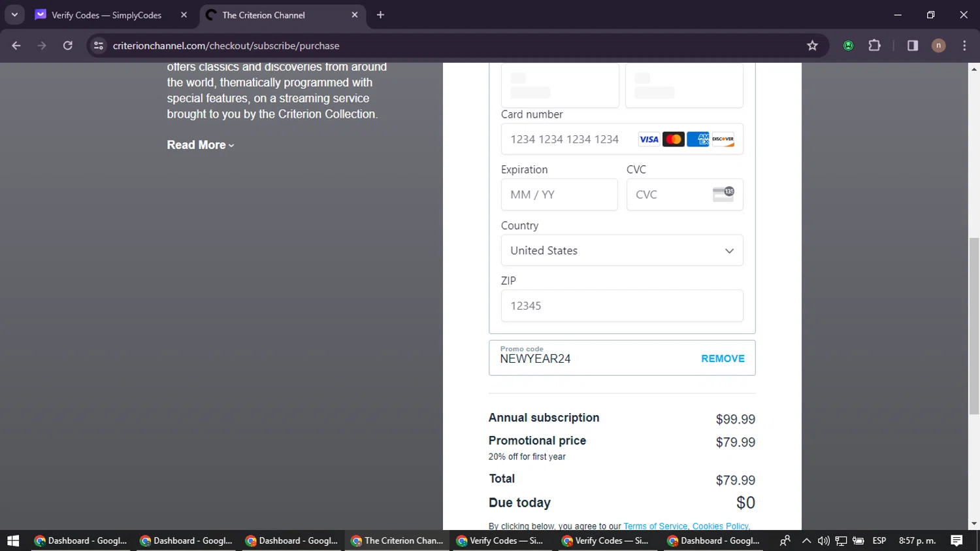Click the Discover card logo
This screenshot has height=551, width=980.
pos(723,139)
